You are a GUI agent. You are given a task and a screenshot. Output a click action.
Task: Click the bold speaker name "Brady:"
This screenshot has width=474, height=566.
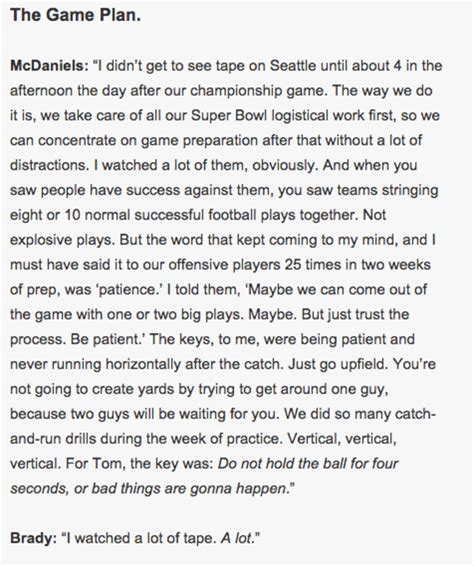[34, 538]
